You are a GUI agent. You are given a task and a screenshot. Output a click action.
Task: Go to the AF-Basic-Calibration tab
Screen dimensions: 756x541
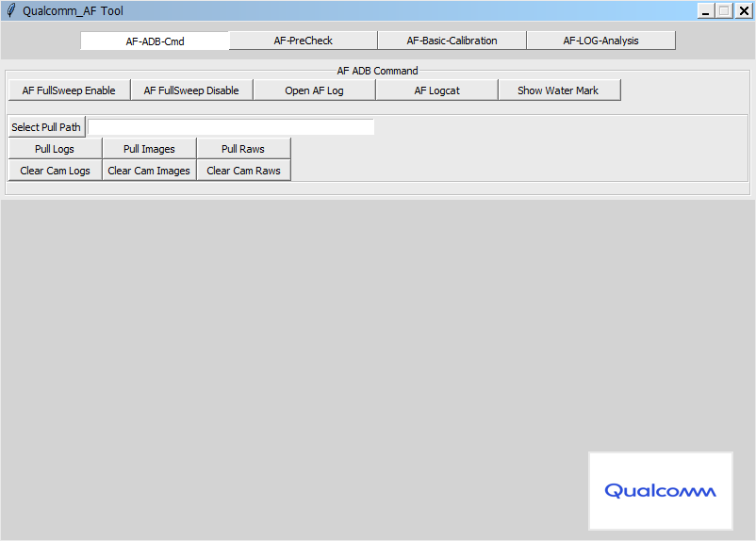452,41
